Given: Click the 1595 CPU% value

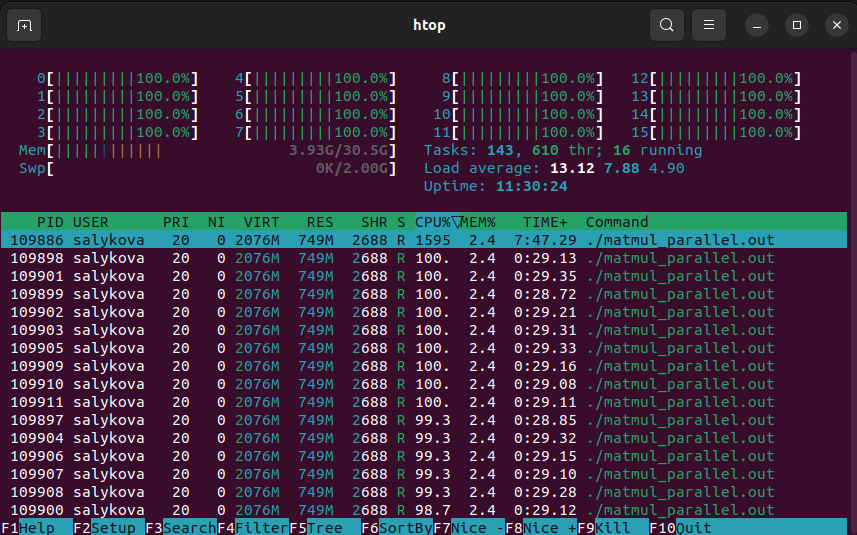Looking at the screenshot, I should (x=432, y=240).
